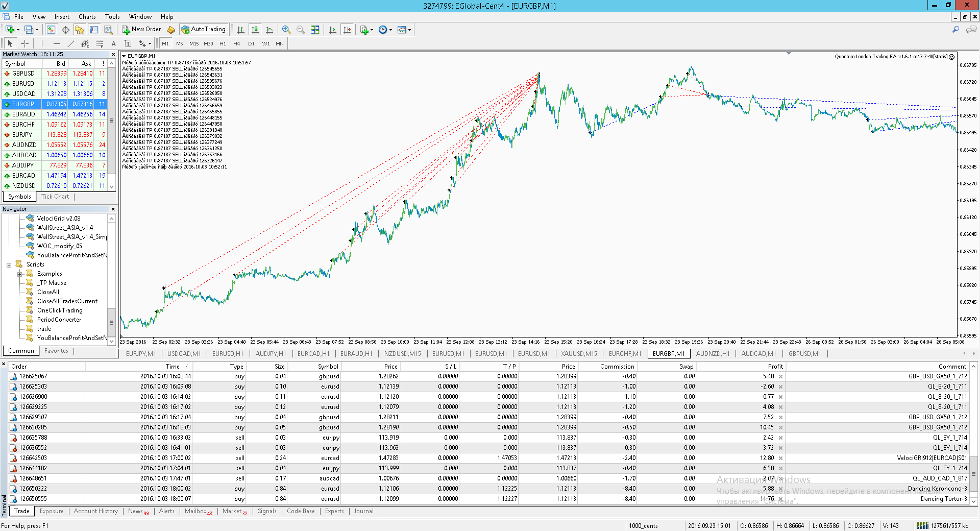
Task: Select the arrow cursor tool
Action: pyautogui.click(x=10, y=44)
